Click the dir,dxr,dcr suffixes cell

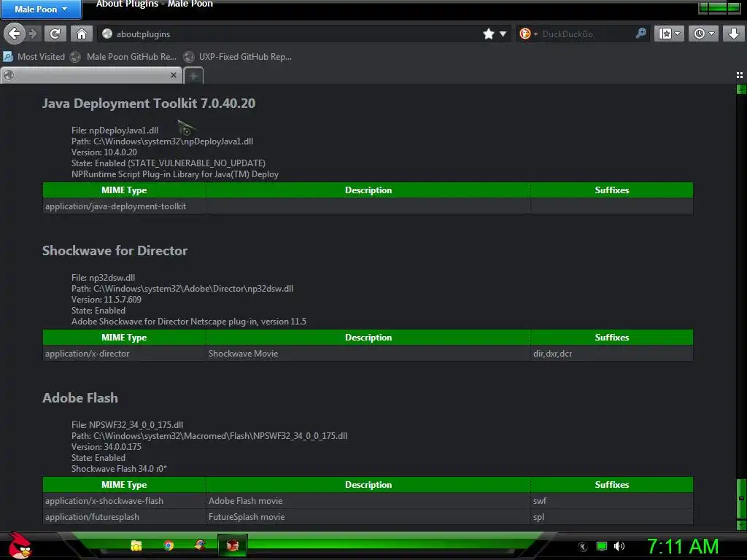pyautogui.click(x=612, y=354)
